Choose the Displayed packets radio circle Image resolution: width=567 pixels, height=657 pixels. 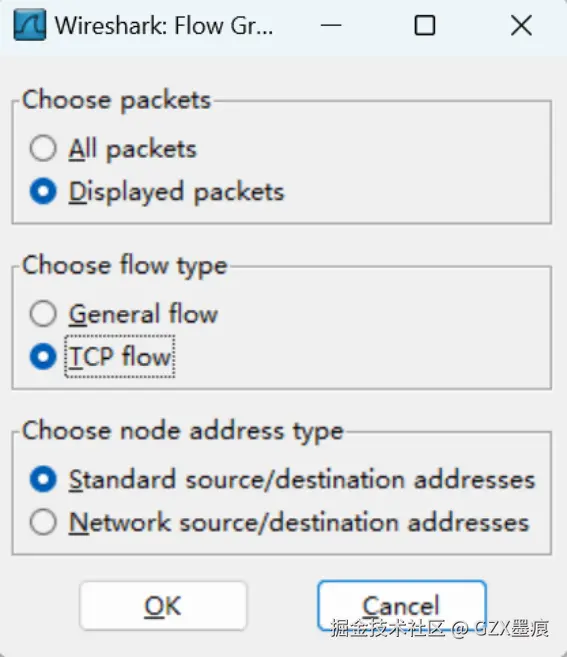43,191
